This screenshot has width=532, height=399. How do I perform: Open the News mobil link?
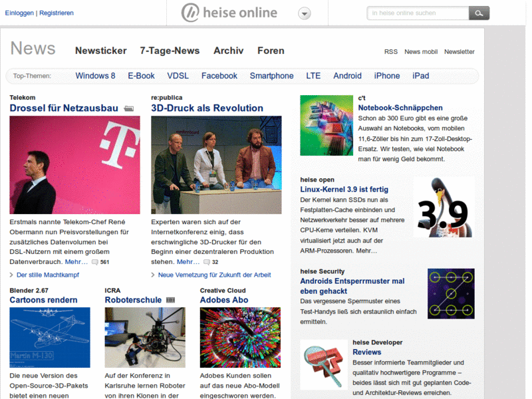click(x=421, y=52)
